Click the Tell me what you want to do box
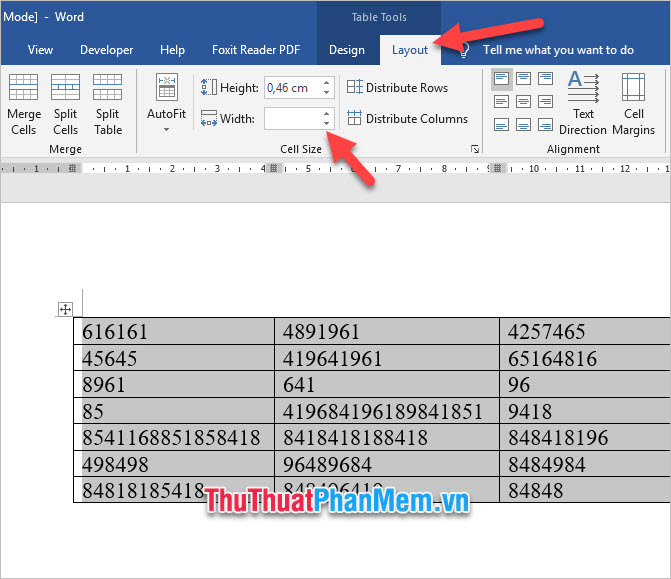This screenshot has width=671, height=579. click(x=558, y=50)
